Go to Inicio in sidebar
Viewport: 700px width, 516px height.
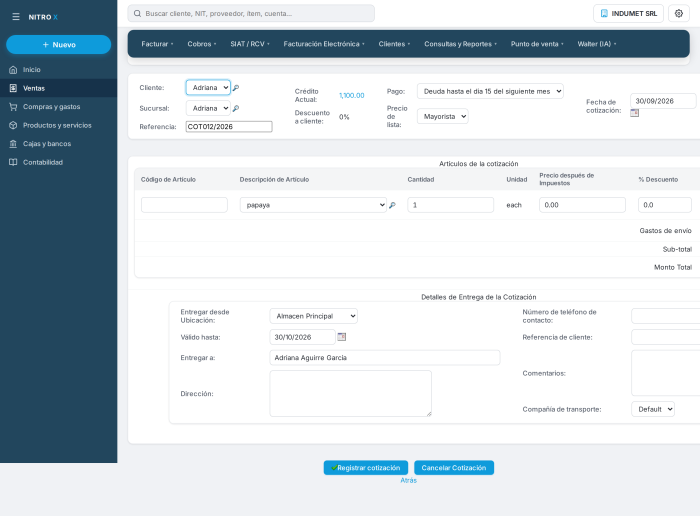coord(58,70)
